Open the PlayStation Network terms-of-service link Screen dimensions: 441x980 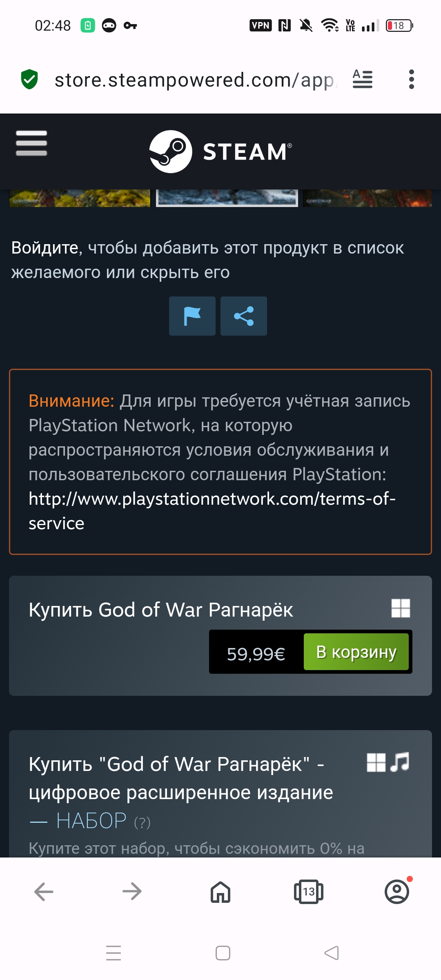212,511
